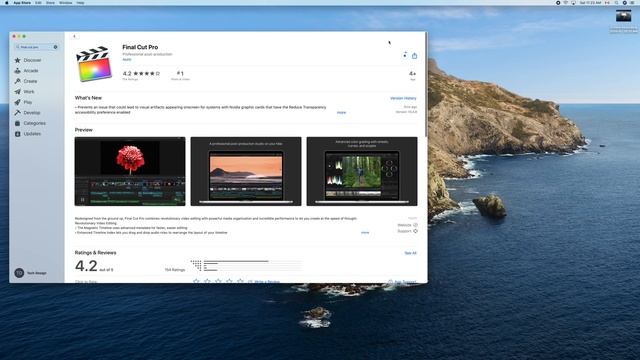Click the Ratings & Reviews heading
This screenshot has width=640, height=360.
96,253
